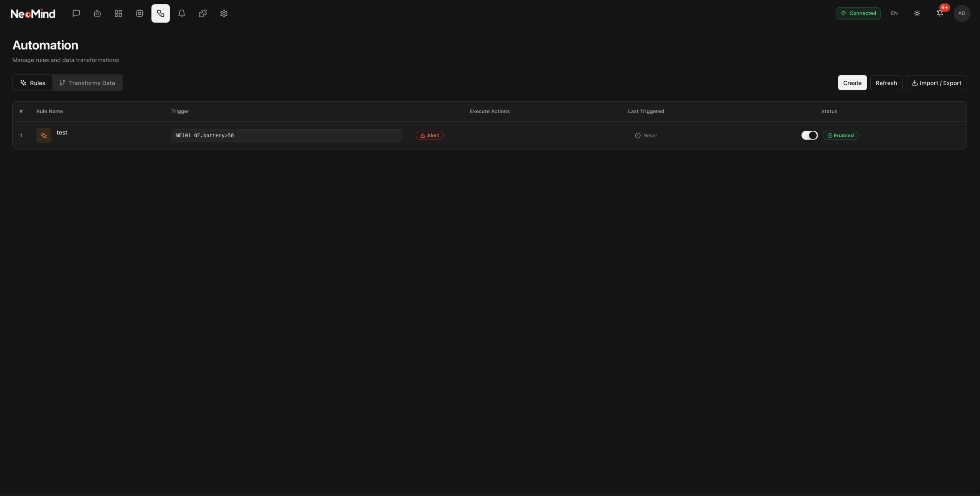Click the NeoMind logo

[33, 14]
